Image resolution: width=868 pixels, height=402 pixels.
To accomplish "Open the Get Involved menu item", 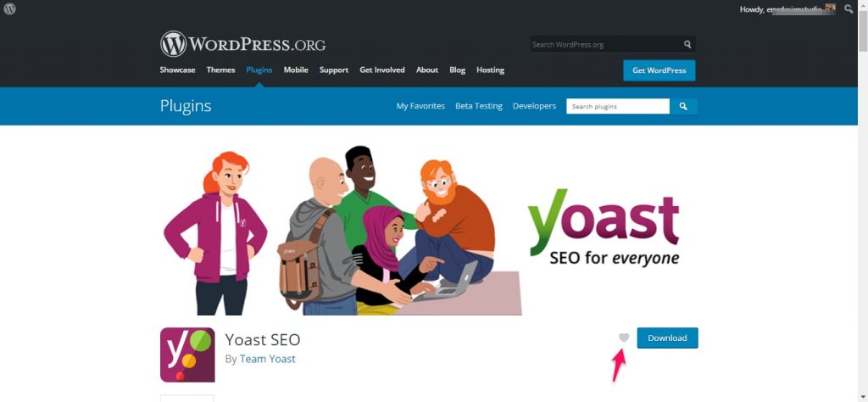I will coord(382,70).
